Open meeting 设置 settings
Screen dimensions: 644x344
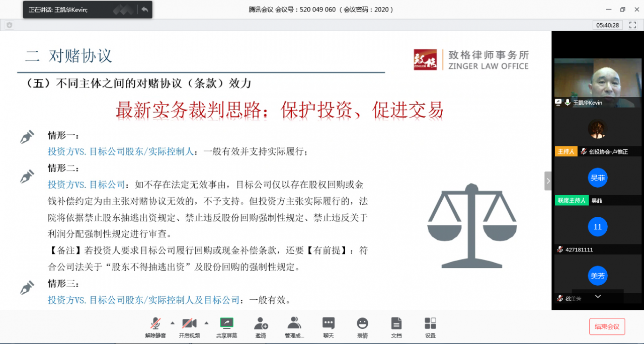coord(430,326)
